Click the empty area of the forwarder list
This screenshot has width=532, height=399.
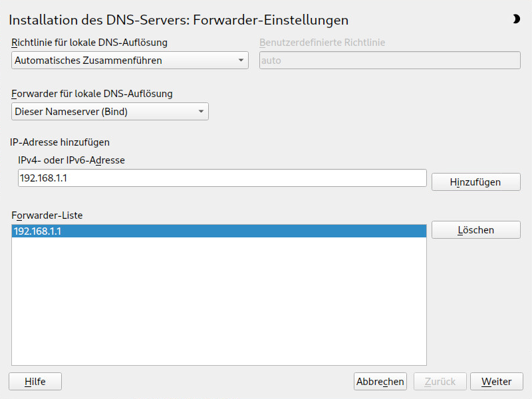(x=219, y=301)
